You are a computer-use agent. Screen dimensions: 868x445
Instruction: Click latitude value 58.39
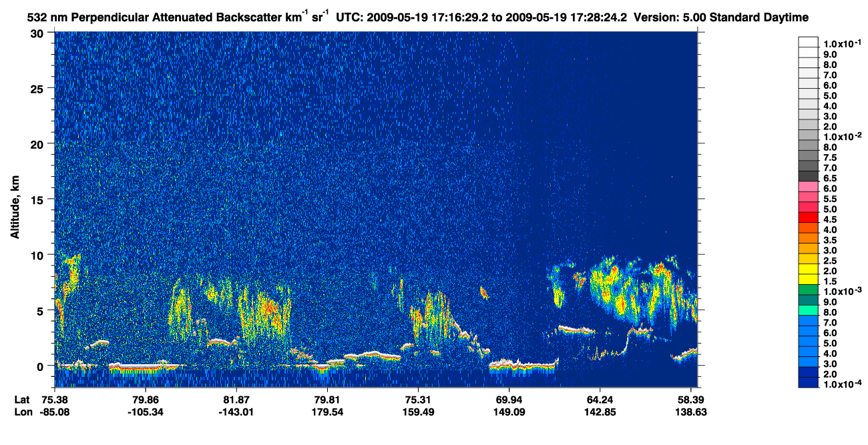691,400
